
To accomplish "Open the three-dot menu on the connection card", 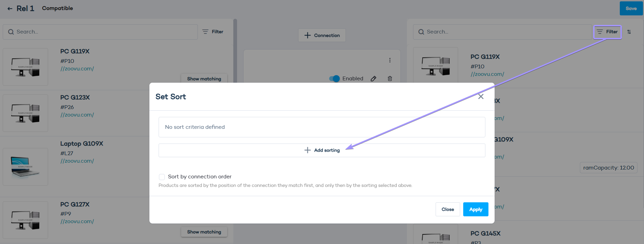I will pos(390,60).
